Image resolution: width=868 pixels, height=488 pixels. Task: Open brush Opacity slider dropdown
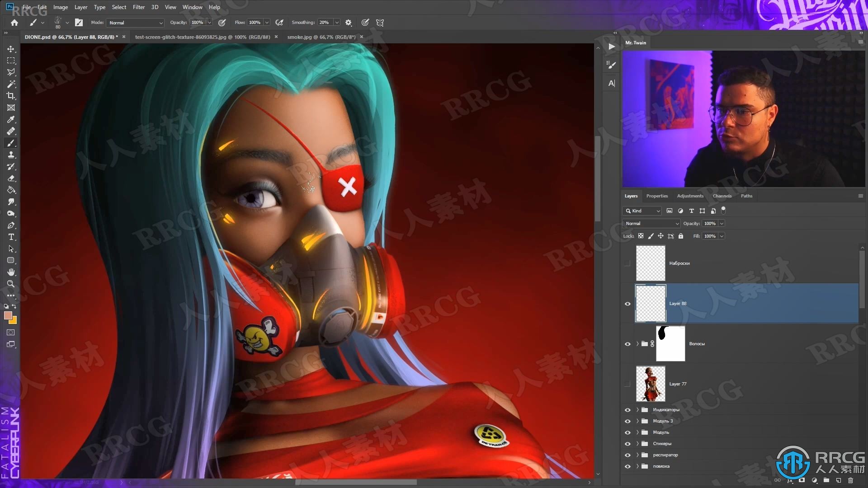(x=209, y=23)
